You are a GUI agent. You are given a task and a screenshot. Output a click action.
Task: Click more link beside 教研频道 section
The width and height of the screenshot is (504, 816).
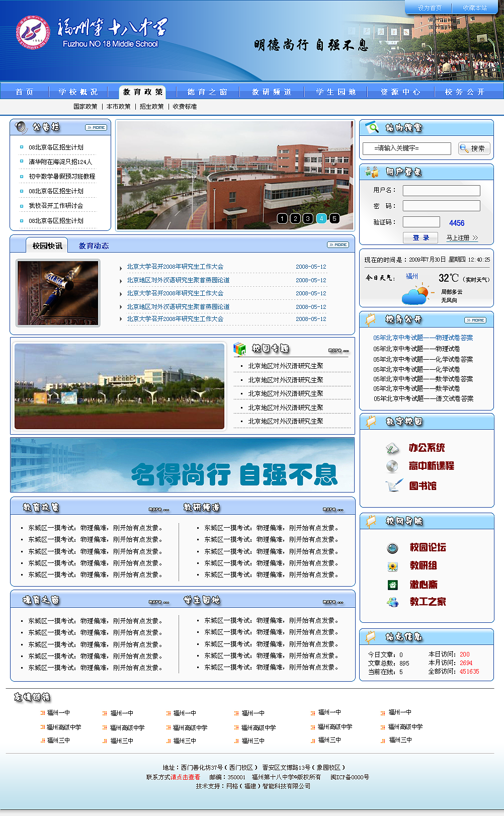(333, 509)
